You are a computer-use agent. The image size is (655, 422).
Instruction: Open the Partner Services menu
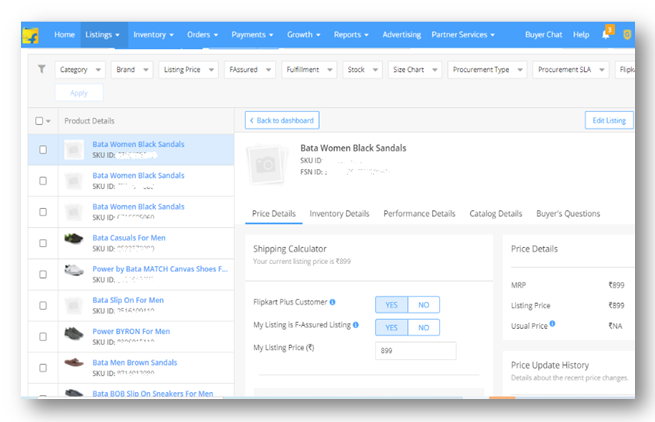[x=463, y=35]
